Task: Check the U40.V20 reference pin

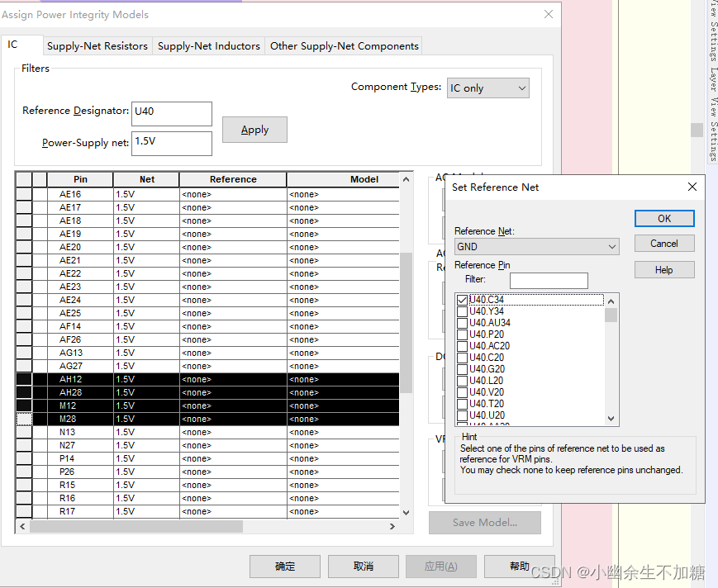Action: tap(462, 392)
